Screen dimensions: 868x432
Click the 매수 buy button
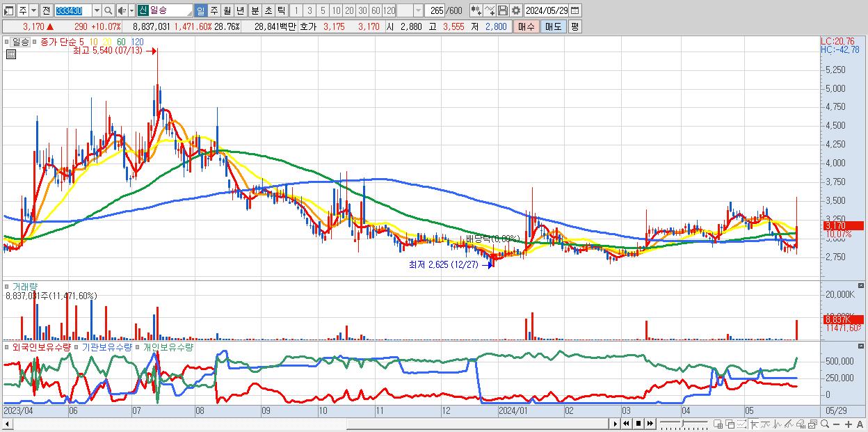(x=526, y=26)
